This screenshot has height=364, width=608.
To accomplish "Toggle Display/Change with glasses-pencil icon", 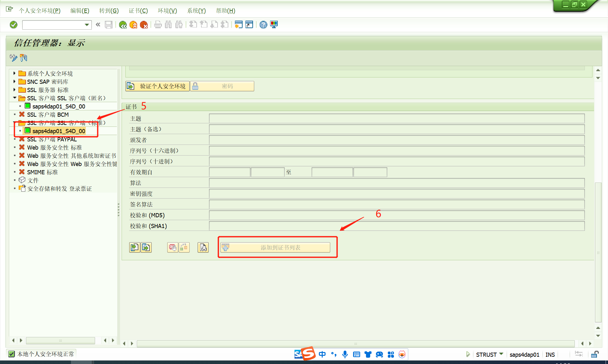I will click(x=13, y=58).
